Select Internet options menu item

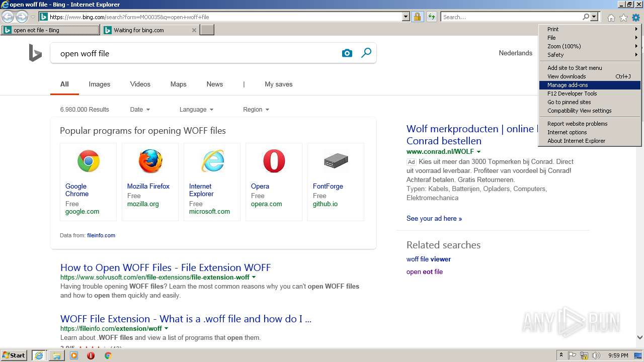pyautogui.click(x=589, y=132)
